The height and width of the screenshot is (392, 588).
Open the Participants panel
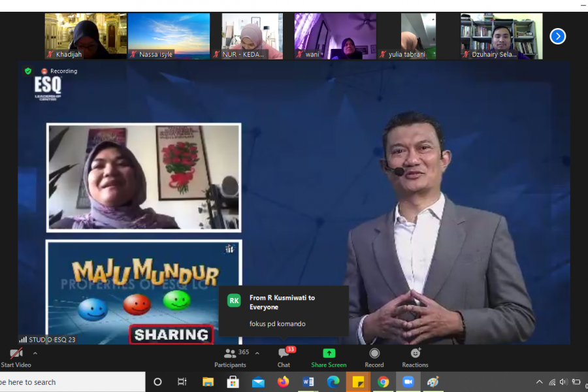pos(231,357)
